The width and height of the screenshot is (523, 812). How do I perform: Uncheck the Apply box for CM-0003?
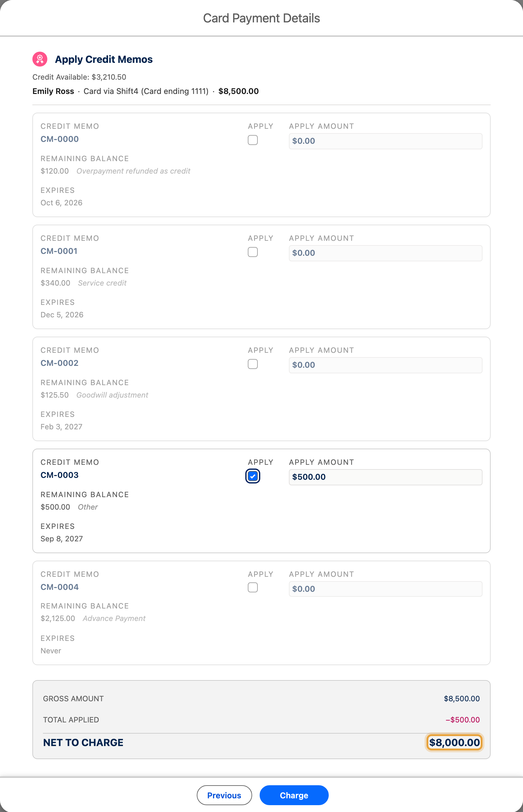coord(253,476)
